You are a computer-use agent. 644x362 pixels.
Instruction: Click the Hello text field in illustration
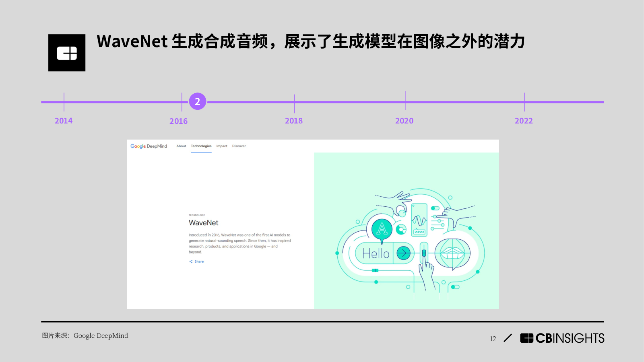point(376,253)
